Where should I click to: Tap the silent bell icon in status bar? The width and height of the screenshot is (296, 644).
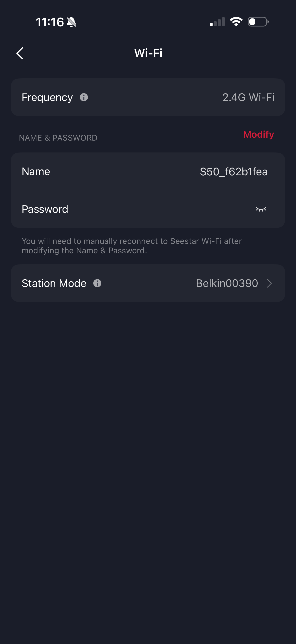tap(71, 22)
